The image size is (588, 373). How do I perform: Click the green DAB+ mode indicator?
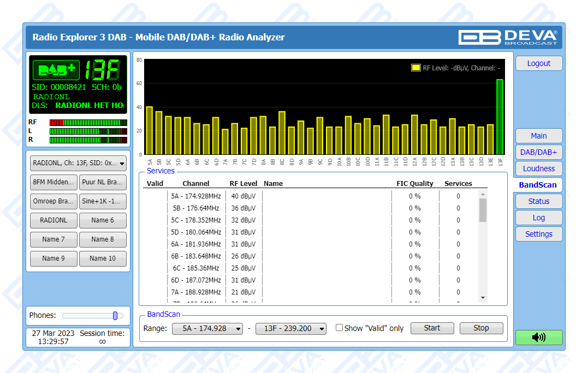(56, 70)
